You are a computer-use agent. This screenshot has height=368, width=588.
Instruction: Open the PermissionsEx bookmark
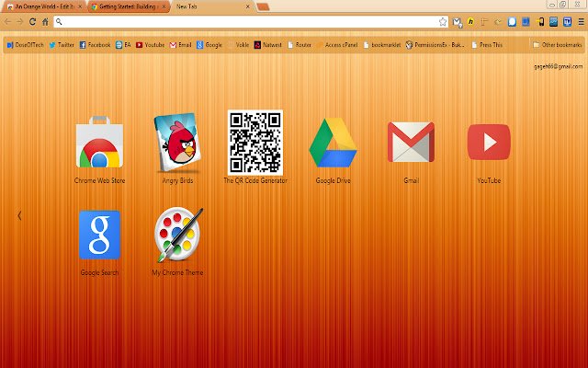click(x=435, y=45)
